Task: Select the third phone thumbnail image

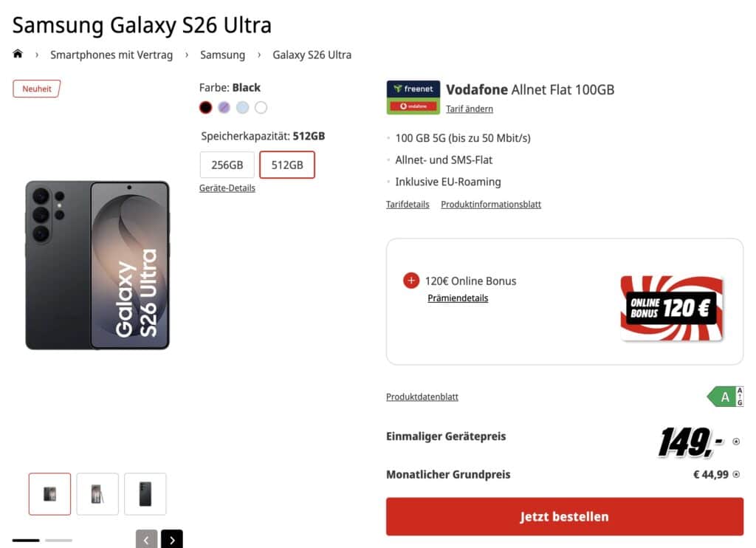Action: 145,494
